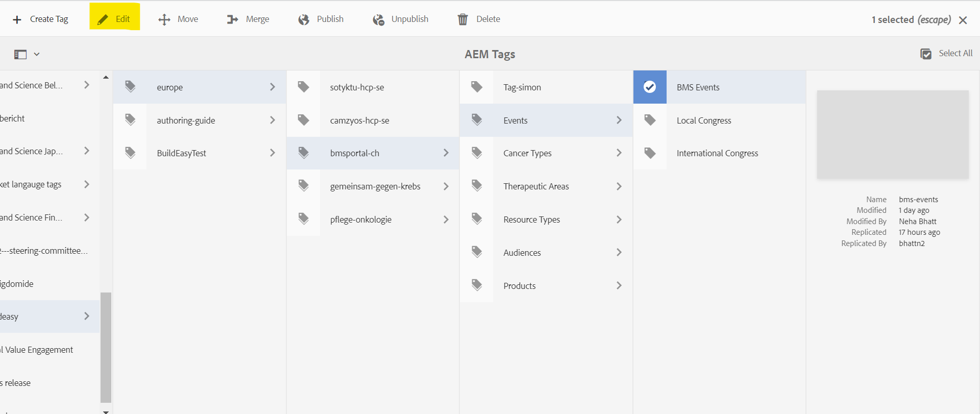The width and height of the screenshot is (980, 414).
Task: Expand the Audiences chevron
Action: [619, 252]
